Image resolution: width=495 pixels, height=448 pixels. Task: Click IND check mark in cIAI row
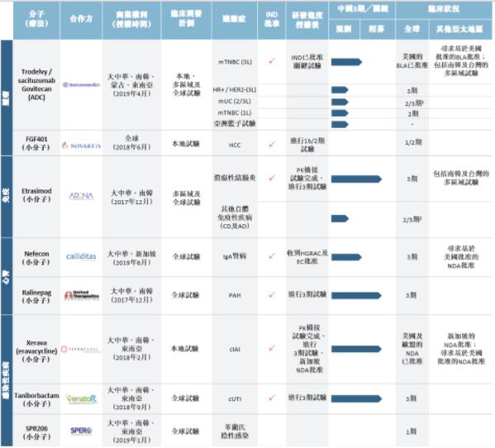(x=272, y=348)
